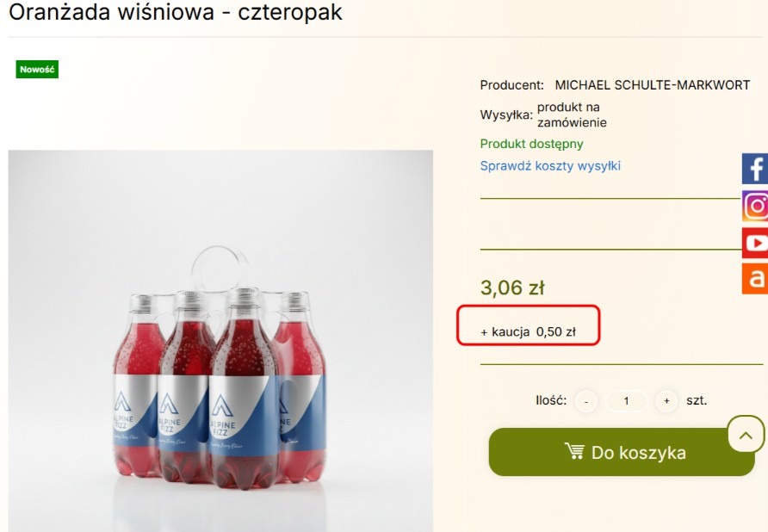
Task: Click producer name MICHAEL SCHULTE-MARKWORT
Action: (652, 85)
